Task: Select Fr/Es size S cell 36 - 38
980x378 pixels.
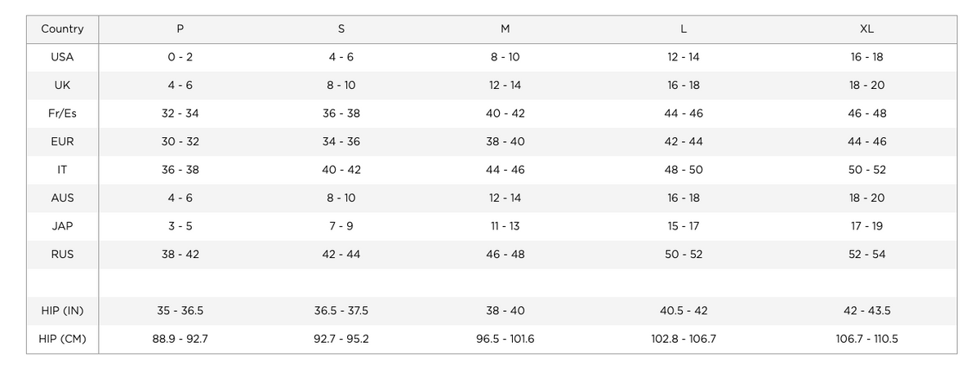Action: click(x=341, y=113)
